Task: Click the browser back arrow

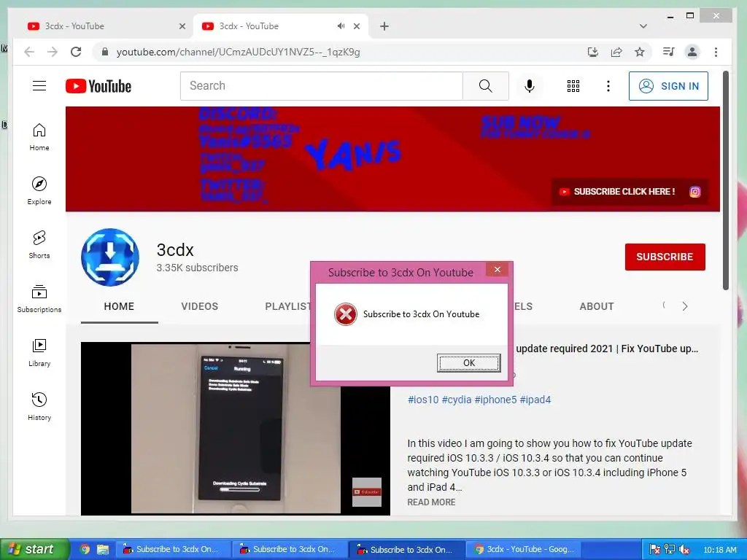Action: [x=29, y=52]
